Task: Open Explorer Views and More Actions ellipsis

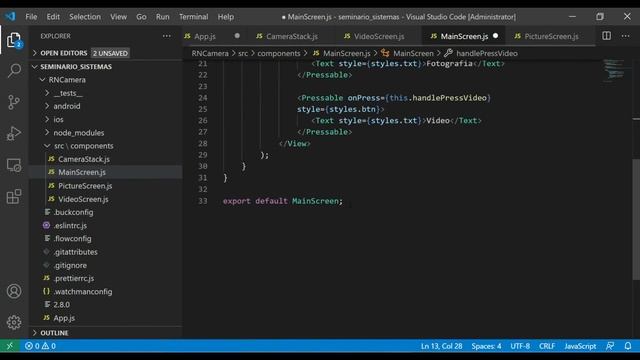Action: click(x=167, y=36)
